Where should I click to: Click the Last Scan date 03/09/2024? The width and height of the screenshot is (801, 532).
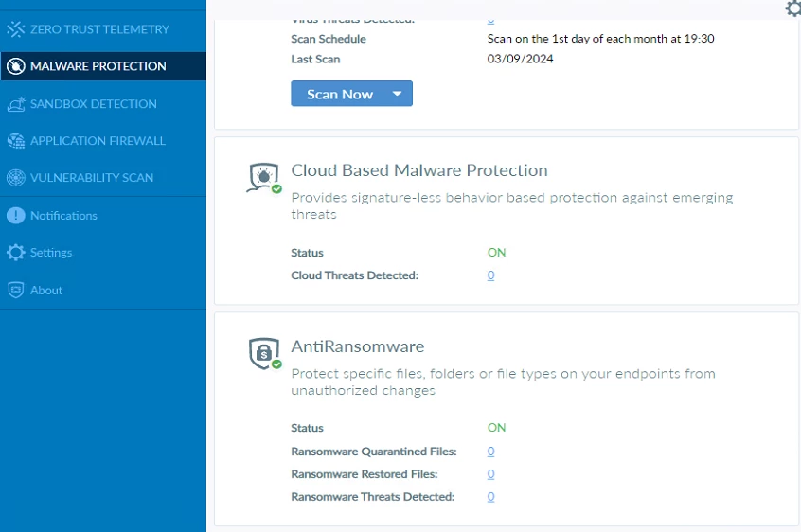coord(520,59)
